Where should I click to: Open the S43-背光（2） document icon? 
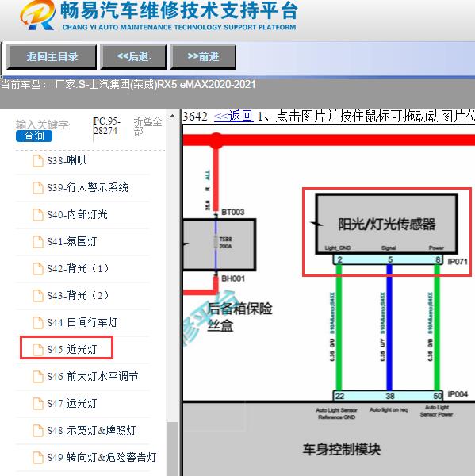pos(38,295)
